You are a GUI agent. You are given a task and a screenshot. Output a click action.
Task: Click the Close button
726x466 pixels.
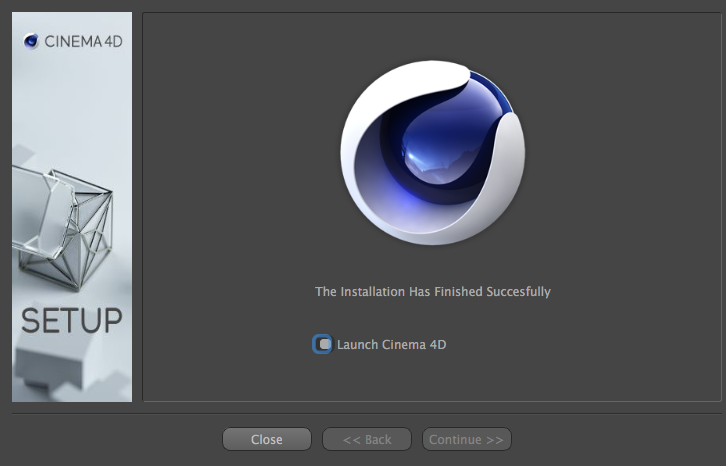pos(267,439)
